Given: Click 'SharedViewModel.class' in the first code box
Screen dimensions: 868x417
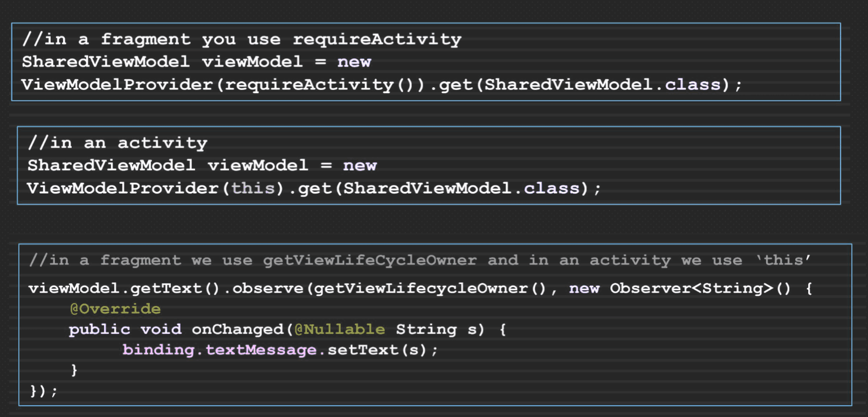Looking at the screenshot, I should [603, 85].
